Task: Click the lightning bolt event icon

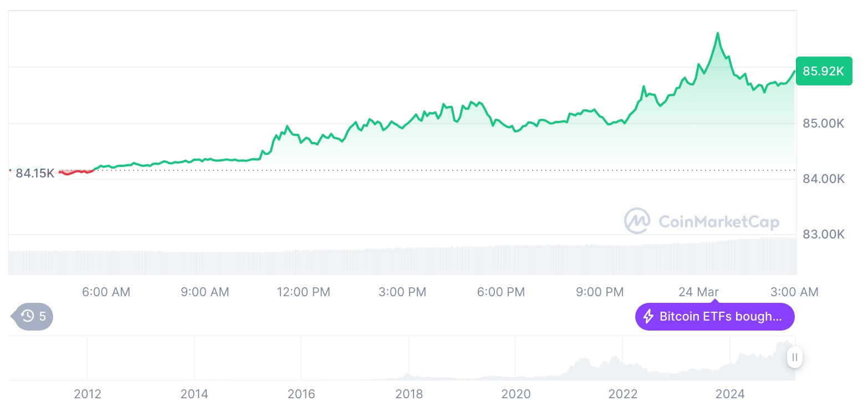Action: (x=648, y=317)
